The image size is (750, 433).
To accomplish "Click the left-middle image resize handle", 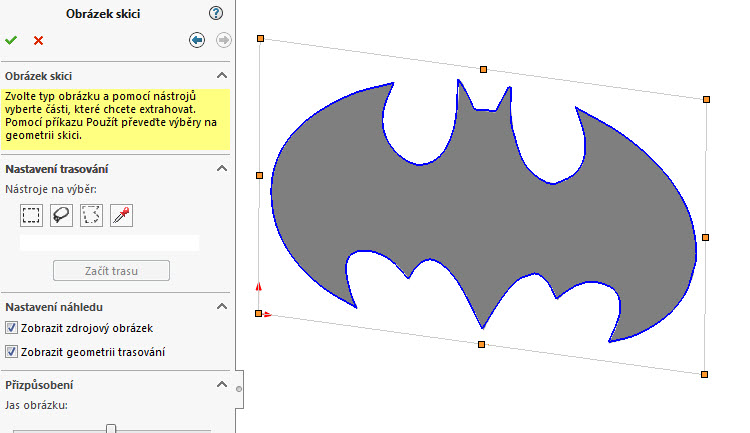I will (x=259, y=176).
